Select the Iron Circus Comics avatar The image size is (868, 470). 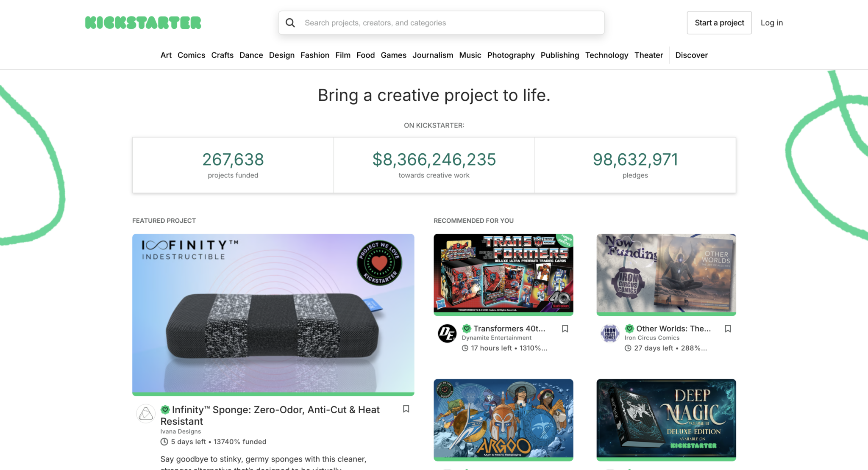coord(610,333)
